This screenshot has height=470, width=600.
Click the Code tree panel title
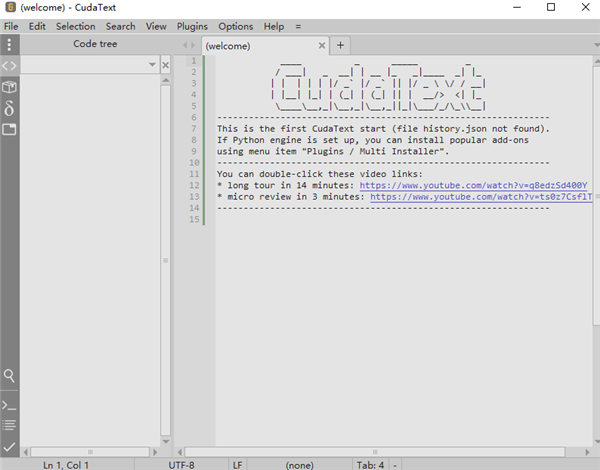pyautogui.click(x=95, y=44)
